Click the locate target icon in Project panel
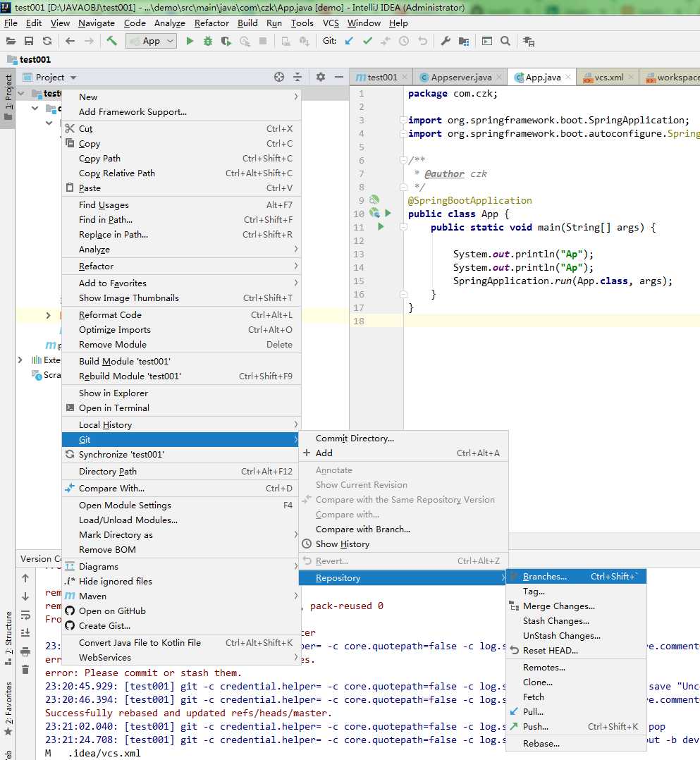This screenshot has height=760, width=700. pyautogui.click(x=278, y=77)
